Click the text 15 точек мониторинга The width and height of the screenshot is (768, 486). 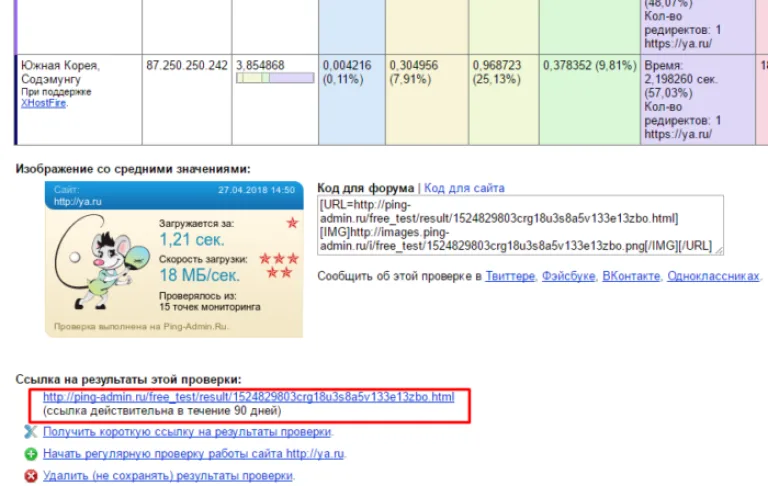coord(210,307)
